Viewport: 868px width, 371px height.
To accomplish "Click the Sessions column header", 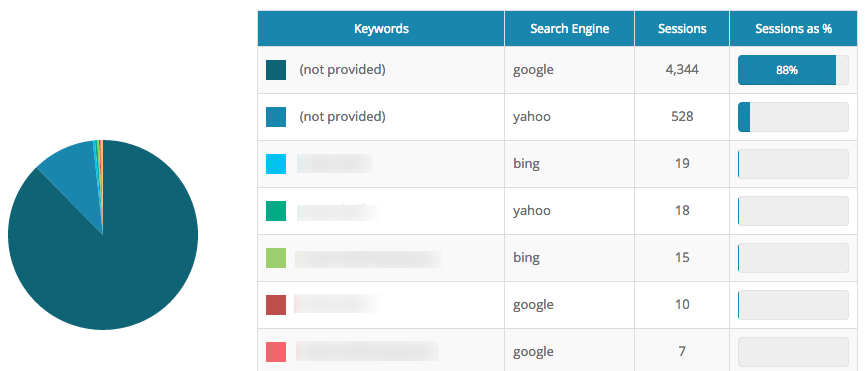I will coord(682,29).
